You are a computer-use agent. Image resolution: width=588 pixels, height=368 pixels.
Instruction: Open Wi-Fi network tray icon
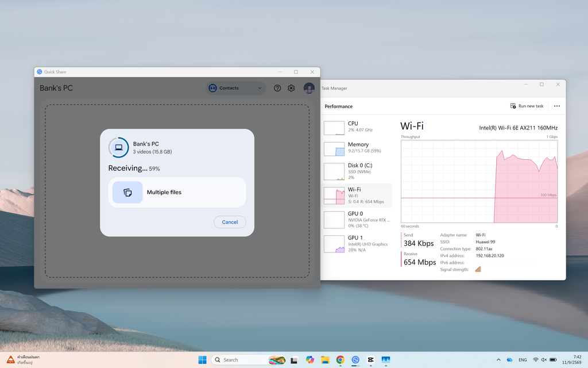[536, 360]
